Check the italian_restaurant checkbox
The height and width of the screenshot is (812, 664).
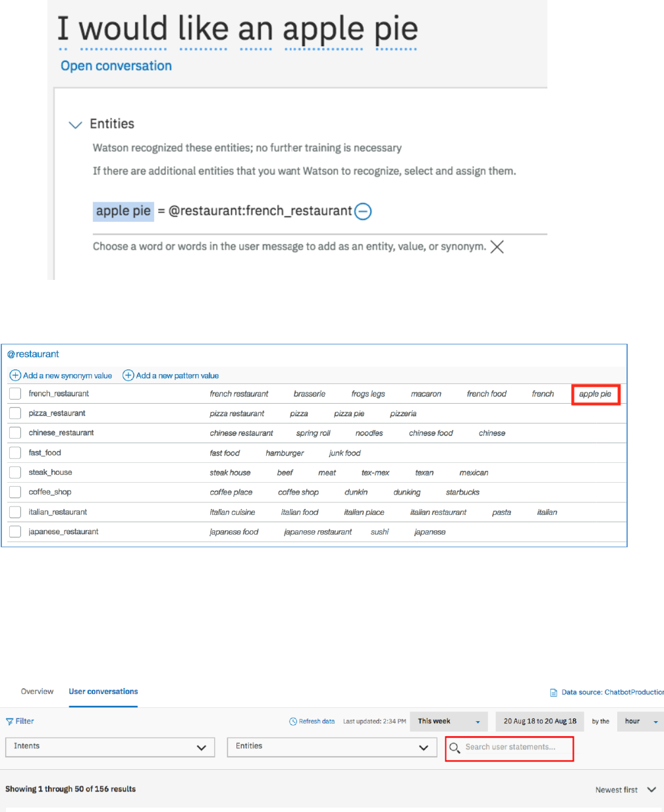coord(15,512)
